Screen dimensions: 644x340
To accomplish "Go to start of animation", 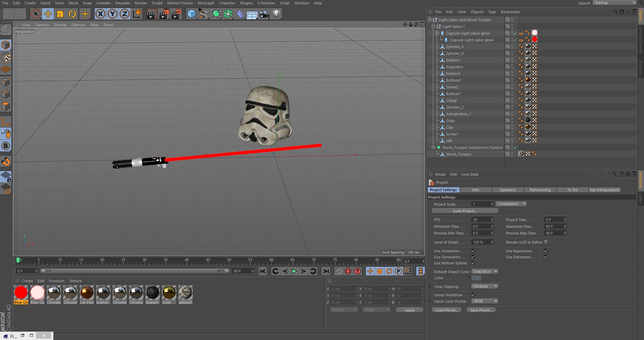I will (x=263, y=271).
